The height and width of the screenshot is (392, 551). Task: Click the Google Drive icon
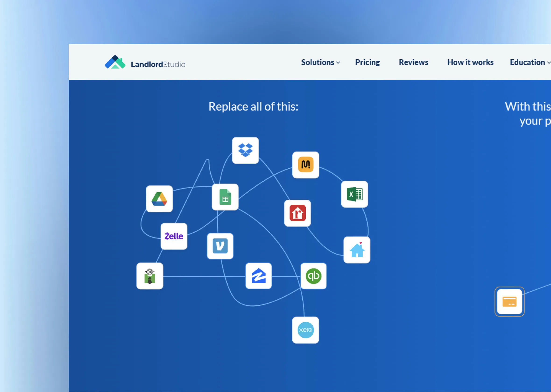[x=159, y=199]
